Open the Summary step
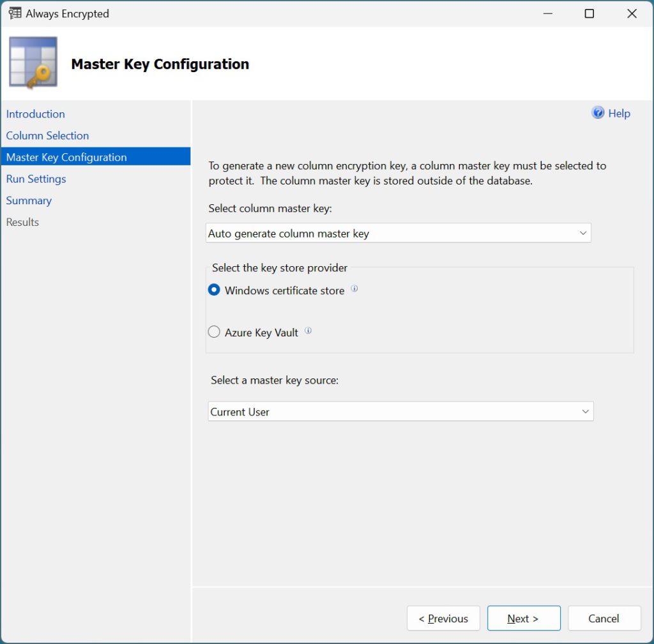 pyautogui.click(x=29, y=201)
